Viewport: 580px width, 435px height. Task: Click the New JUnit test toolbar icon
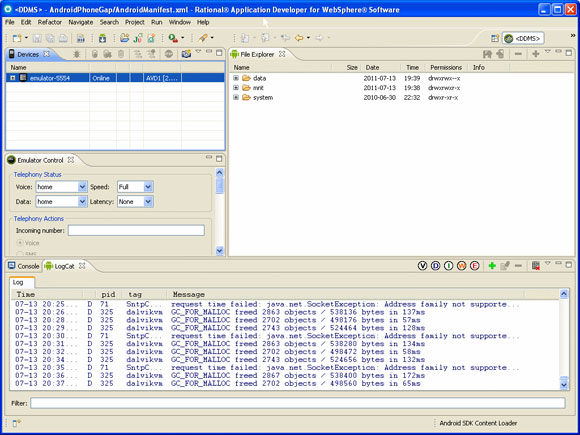click(x=138, y=38)
